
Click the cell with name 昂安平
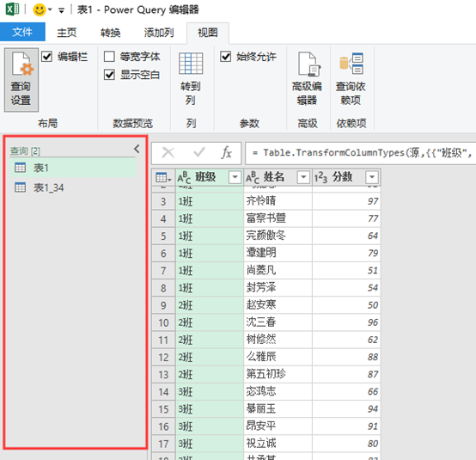(278, 426)
